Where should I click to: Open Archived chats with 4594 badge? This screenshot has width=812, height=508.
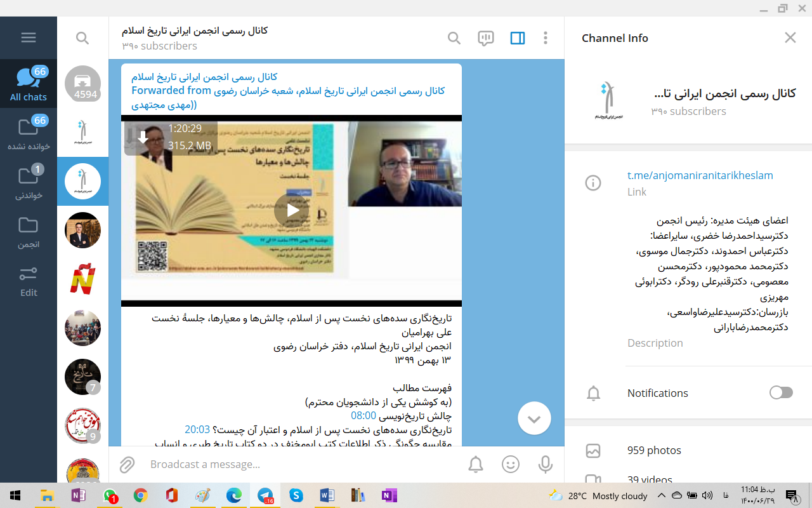pos(82,84)
